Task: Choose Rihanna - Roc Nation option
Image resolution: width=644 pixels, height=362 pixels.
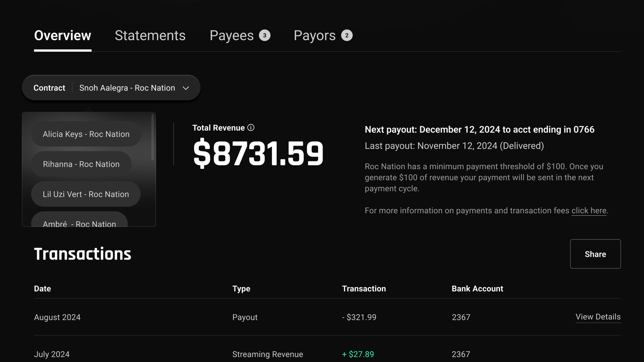Action: pos(81,164)
